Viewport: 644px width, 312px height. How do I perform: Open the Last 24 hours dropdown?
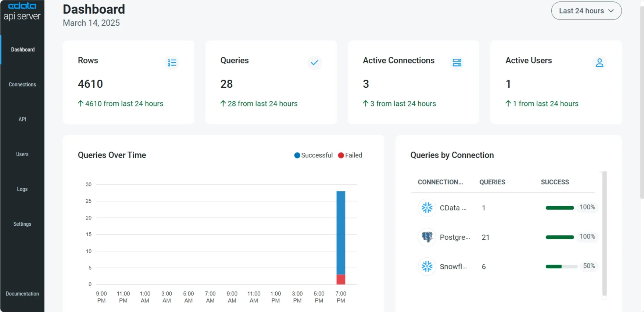coord(586,11)
